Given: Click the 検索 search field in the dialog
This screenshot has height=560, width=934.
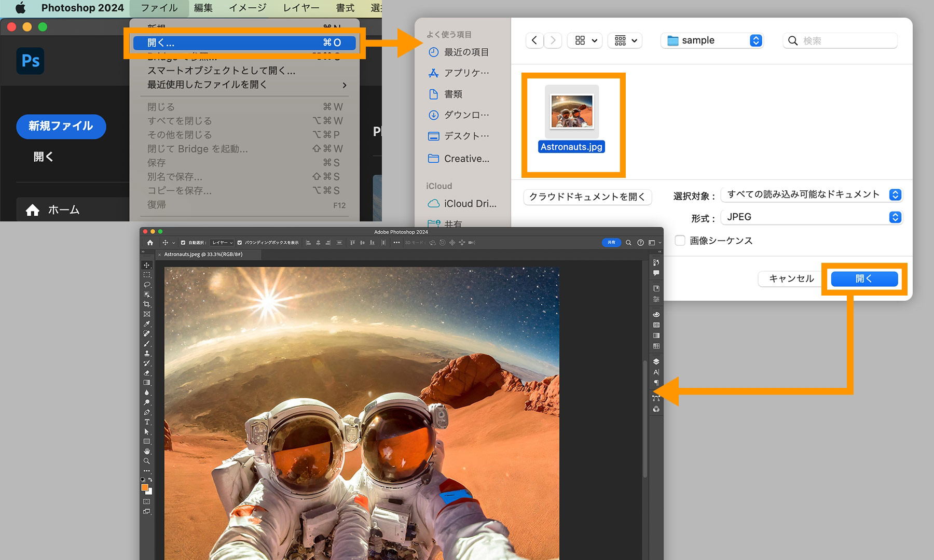Looking at the screenshot, I should 840,40.
